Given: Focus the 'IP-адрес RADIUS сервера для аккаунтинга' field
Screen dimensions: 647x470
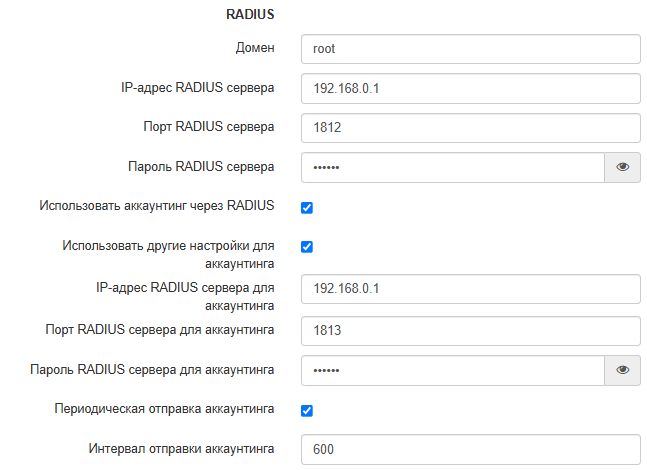Looking at the screenshot, I should pos(471,289).
